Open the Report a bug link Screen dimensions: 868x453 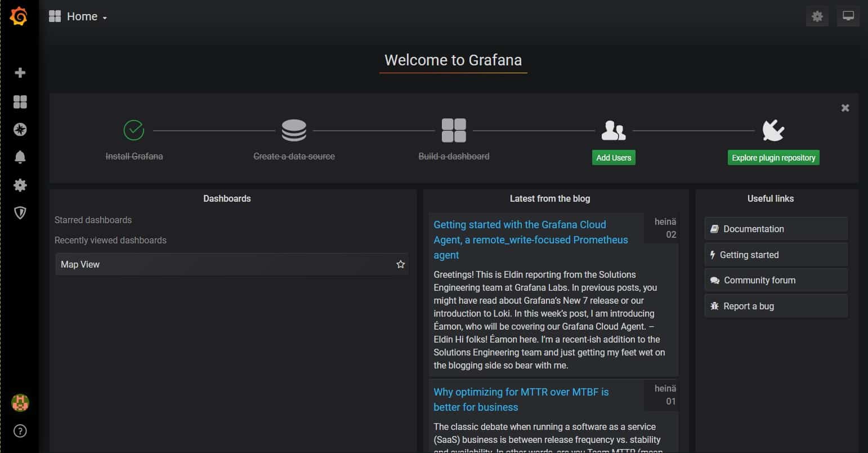click(x=776, y=306)
